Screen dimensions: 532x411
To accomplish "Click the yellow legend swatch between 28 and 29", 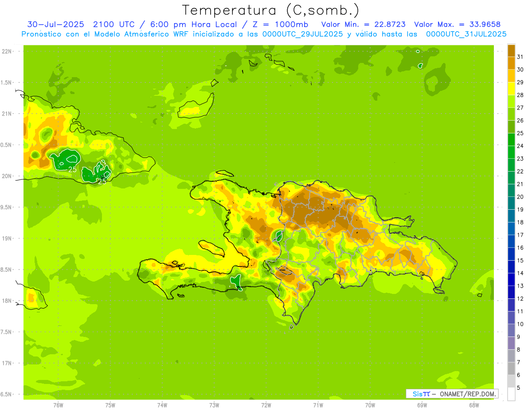I will coord(511,89).
